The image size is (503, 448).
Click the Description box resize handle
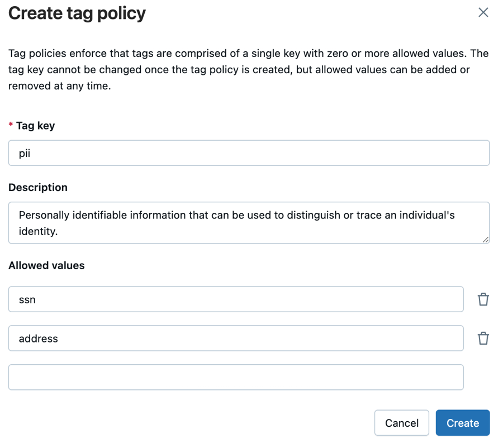485,239
